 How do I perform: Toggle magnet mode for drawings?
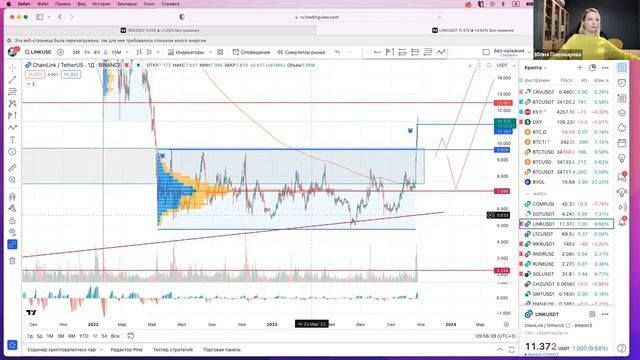(12, 196)
